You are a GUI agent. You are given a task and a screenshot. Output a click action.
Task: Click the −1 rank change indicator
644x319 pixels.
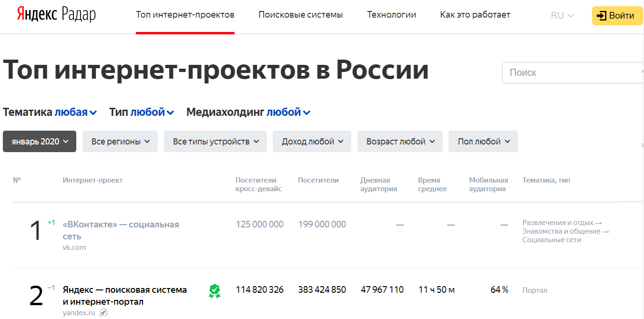click(x=51, y=288)
